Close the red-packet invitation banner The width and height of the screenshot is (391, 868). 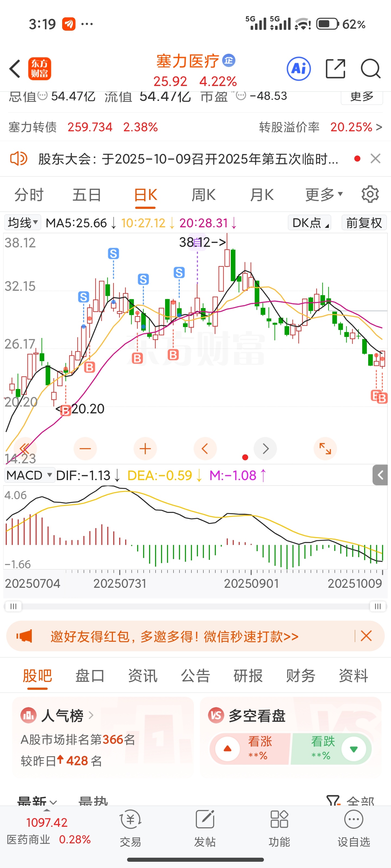click(366, 636)
